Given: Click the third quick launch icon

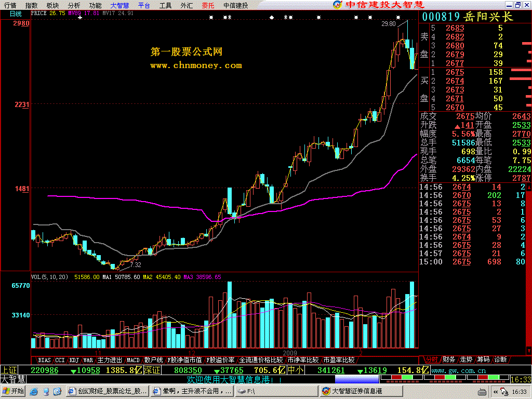Looking at the screenshot, I should (57, 392).
